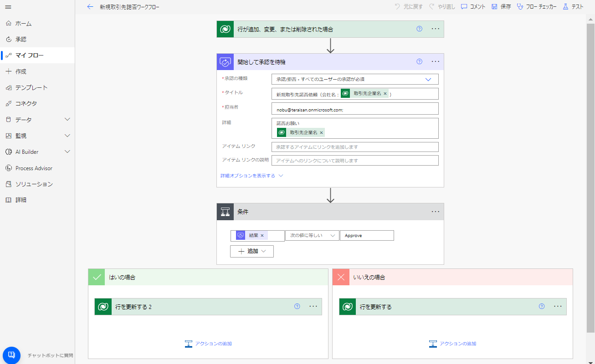
Task: Open ellipsis menu on 行を更新する 2
Action: (313, 307)
